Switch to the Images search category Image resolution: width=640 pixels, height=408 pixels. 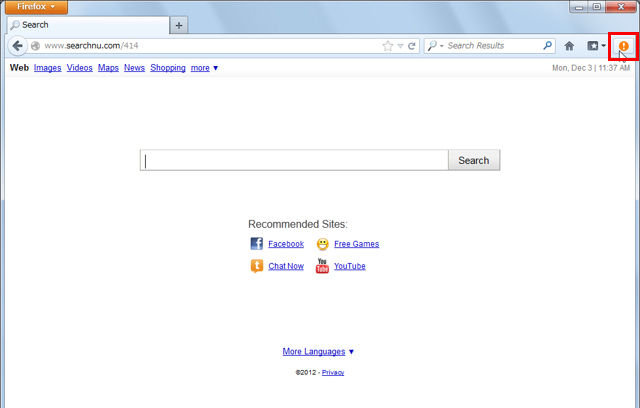(47, 68)
